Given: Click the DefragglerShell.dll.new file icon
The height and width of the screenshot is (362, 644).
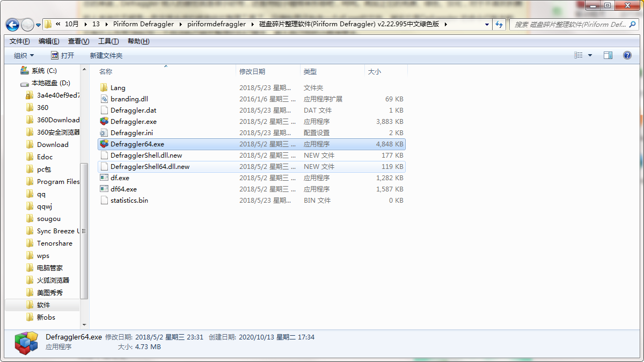Looking at the screenshot, I should tap(104, 156).
